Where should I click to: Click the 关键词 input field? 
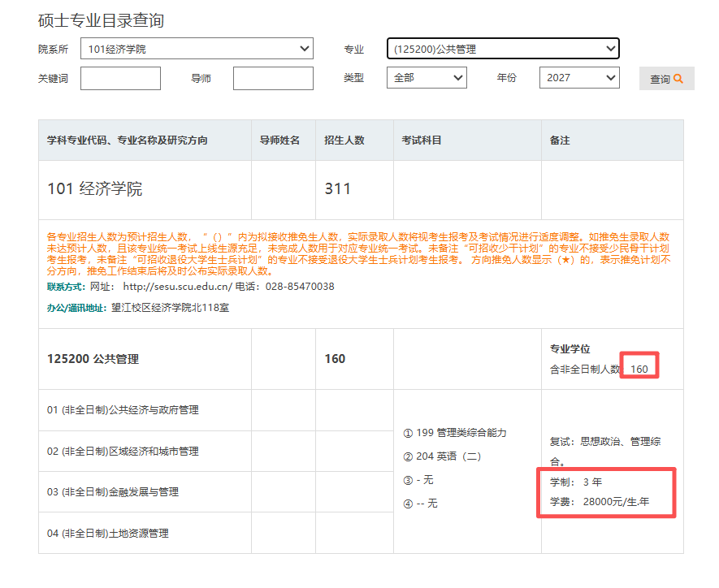point(120,78)
